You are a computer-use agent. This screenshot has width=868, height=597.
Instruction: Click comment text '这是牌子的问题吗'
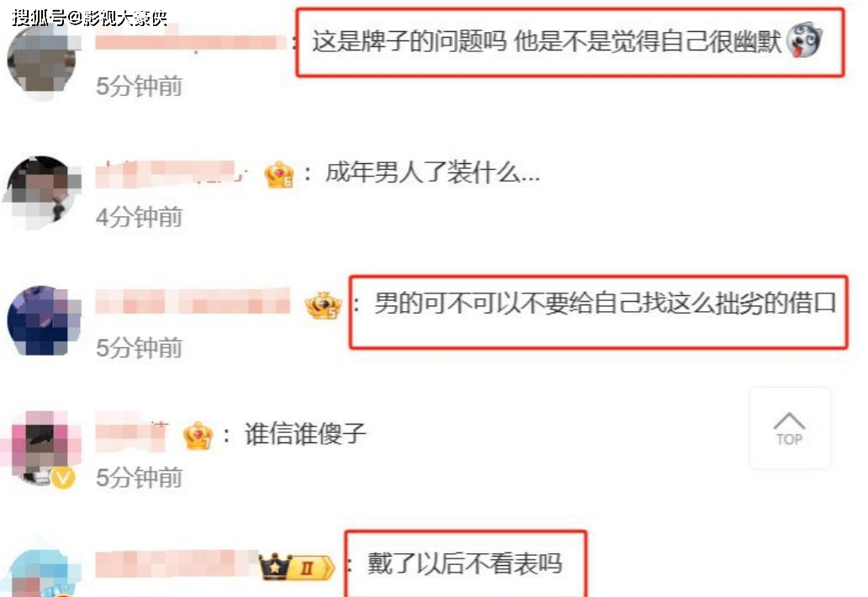coord(409,41)
